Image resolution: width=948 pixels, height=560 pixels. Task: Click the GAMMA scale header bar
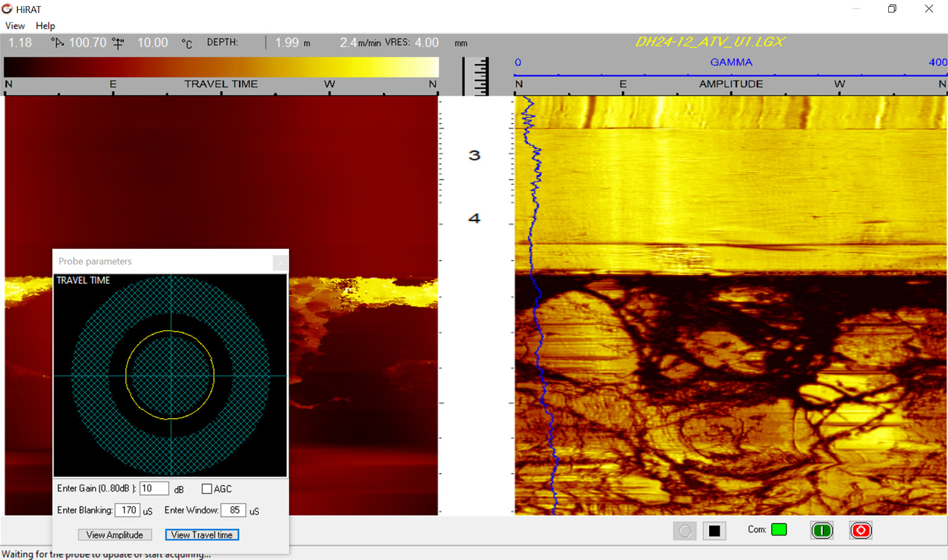pyautogui.click(x=731, y=63)
